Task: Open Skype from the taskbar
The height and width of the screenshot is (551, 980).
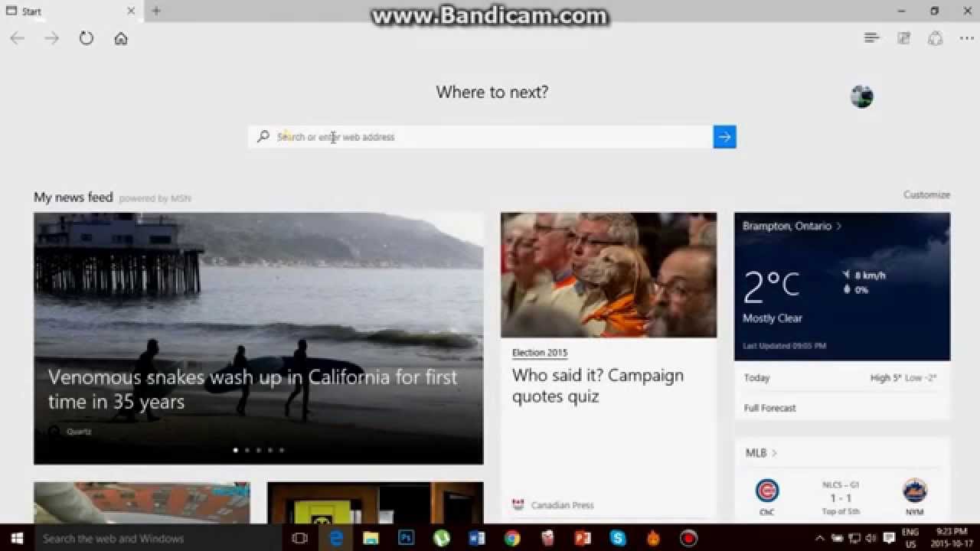Action: [x=618, y=538]
